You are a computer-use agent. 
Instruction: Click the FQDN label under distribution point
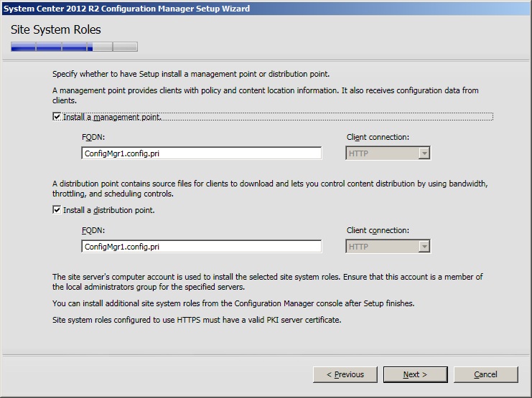pyautogui.click(x=92, y=231)
